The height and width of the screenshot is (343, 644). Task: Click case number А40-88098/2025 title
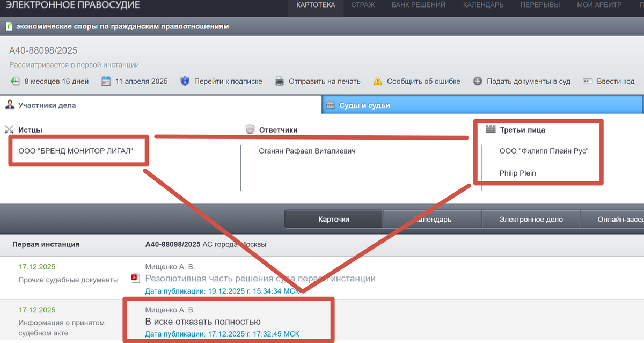point(43,50)
